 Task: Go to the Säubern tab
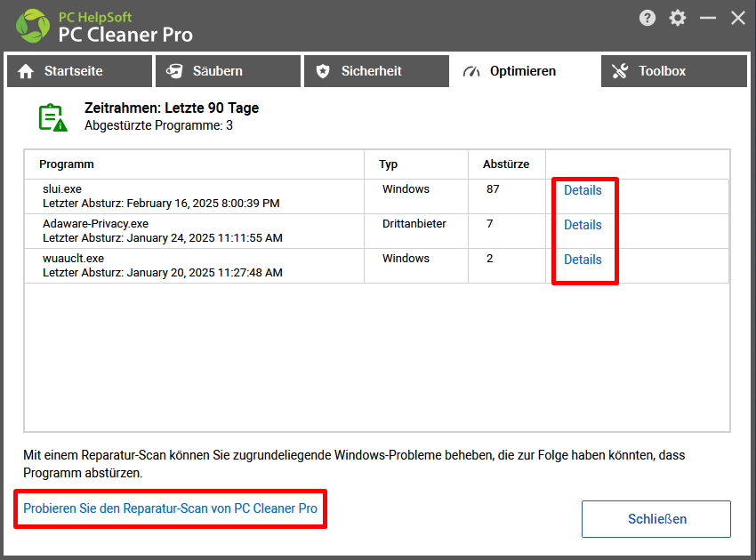228,71
